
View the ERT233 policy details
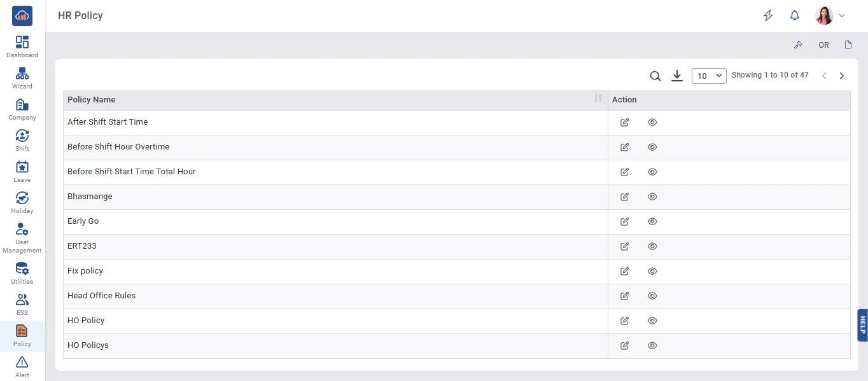652,246
